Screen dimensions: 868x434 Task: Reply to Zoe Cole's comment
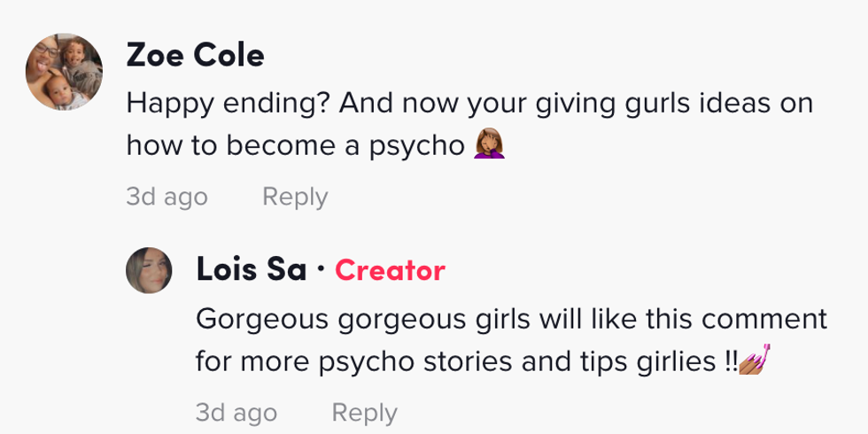295,197
